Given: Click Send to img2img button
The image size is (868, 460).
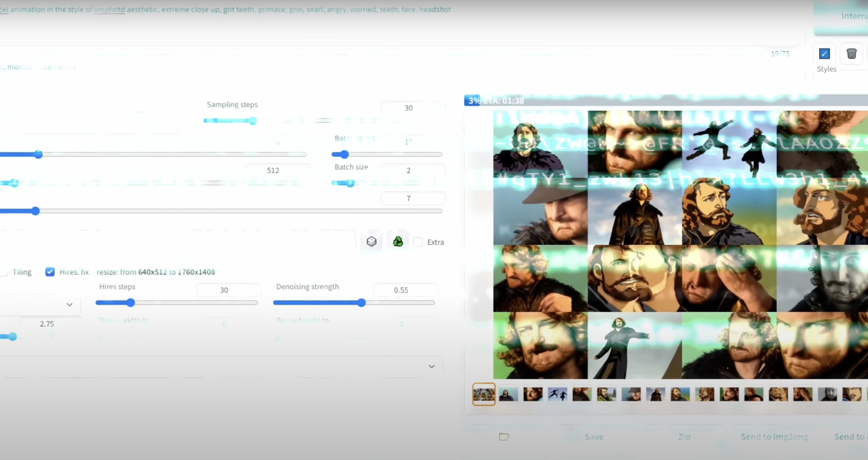Looking at the screenshot, I should pyautogui.click(x=774, y=437).
